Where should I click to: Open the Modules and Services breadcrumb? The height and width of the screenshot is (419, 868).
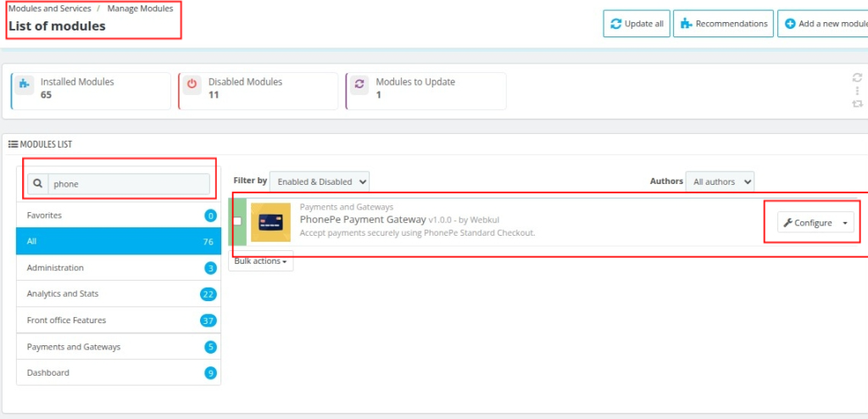(50, 8)
